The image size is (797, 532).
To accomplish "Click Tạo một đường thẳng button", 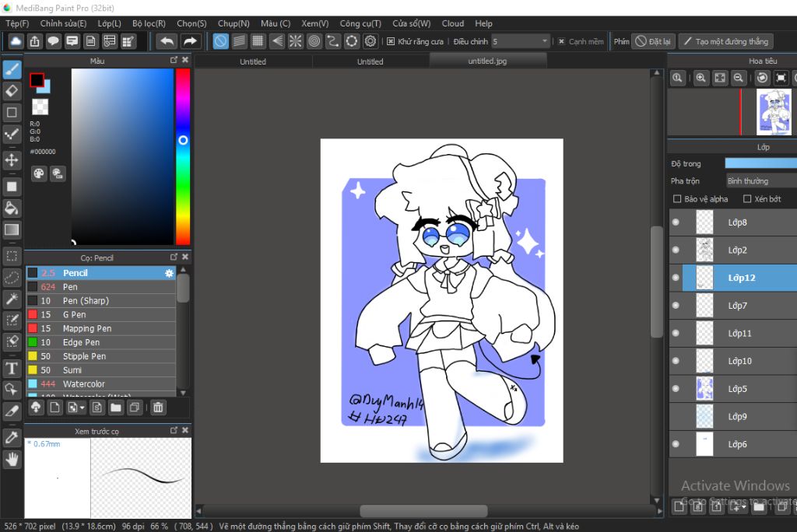I will (726, 42).
